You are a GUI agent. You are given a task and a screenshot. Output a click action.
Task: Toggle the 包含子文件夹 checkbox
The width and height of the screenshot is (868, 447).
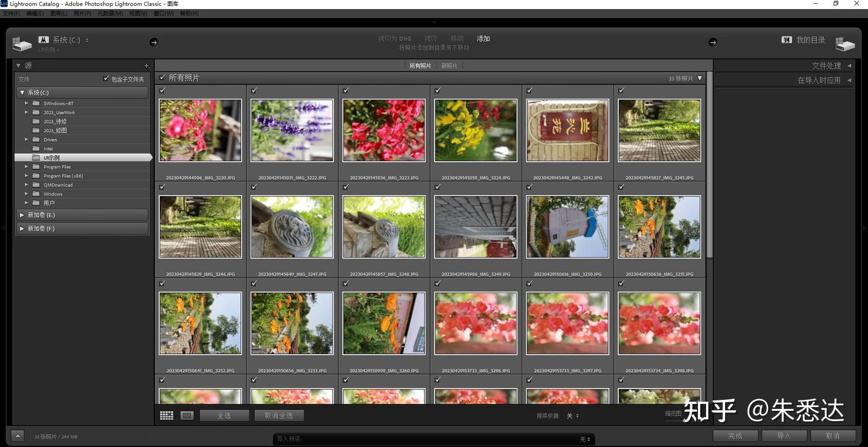(107, 78)
